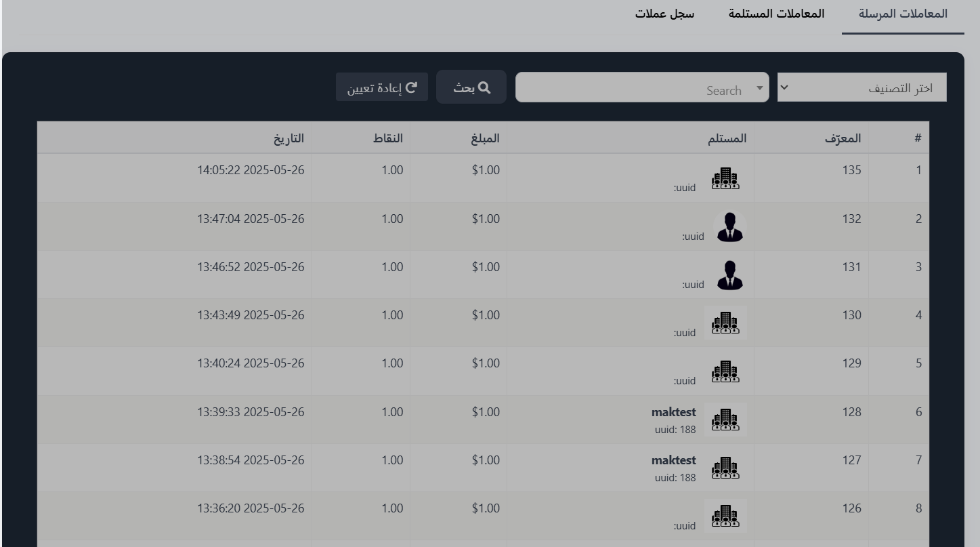Click the uuid: 188 text in row 128
Image resolution: width=980 pixels, height=547 pixels.
click(x=675, y=429)
